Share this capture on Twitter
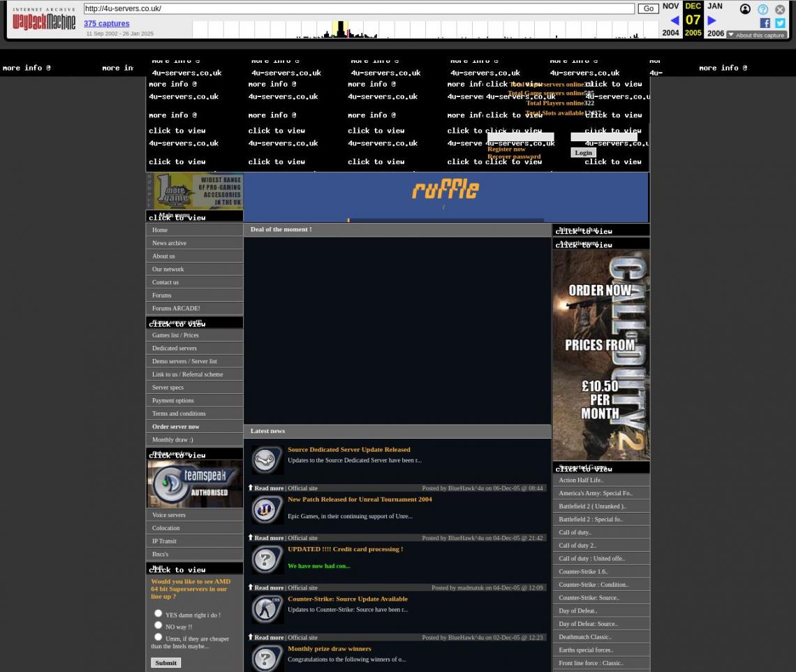The image size is (796, 672). tap(780, 23)
